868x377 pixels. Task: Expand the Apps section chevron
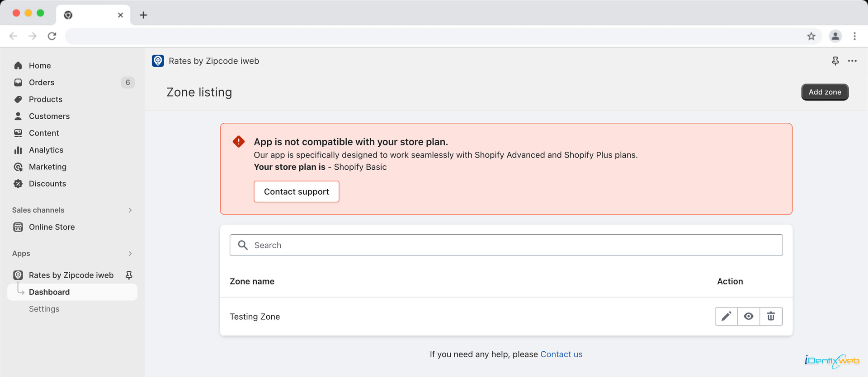(130, 253)
